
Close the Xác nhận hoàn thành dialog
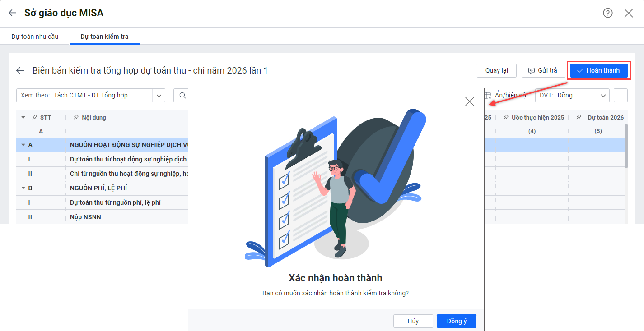[470, 101]
